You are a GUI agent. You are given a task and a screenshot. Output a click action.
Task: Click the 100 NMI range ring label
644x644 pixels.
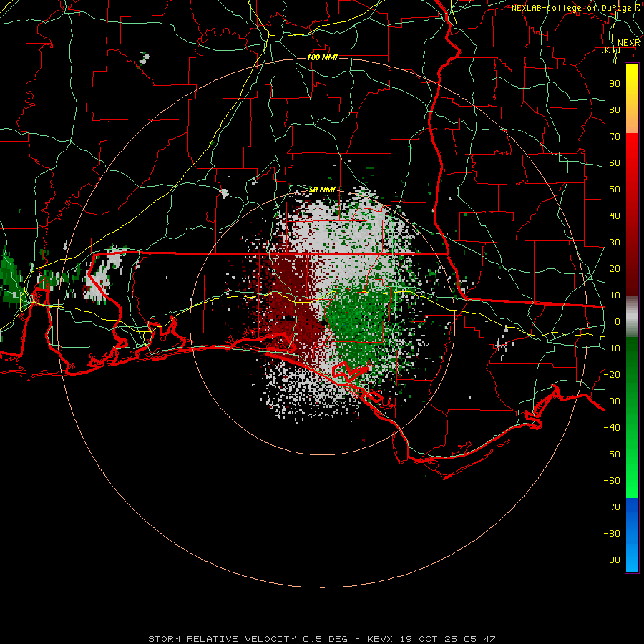[x=322, y=57]
